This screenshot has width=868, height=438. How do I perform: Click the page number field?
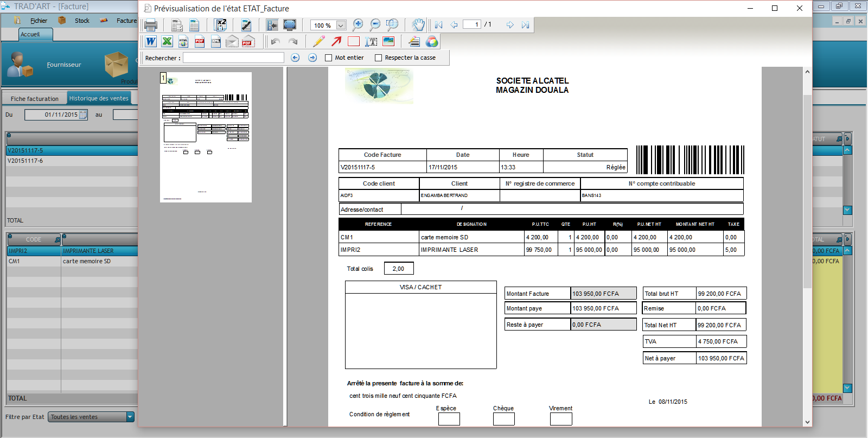(x=472, y=24)
